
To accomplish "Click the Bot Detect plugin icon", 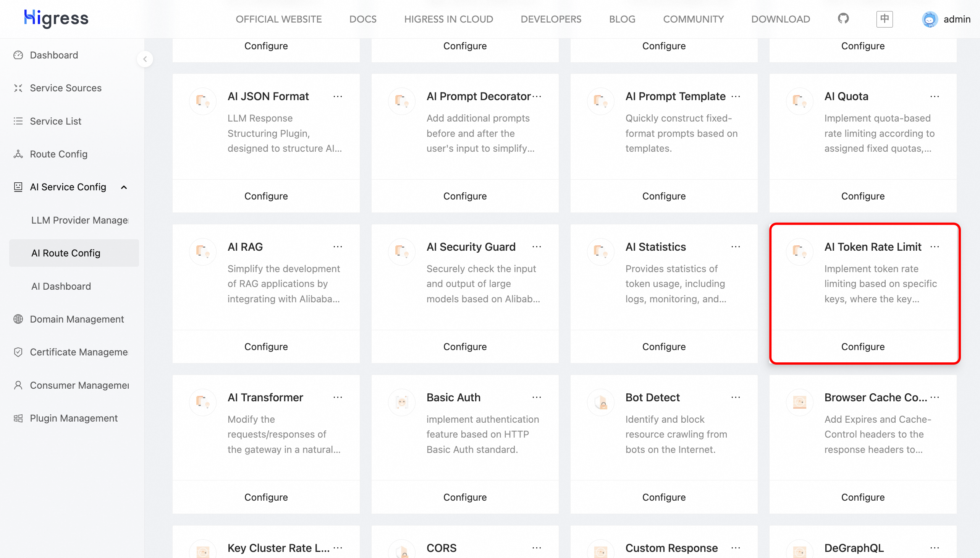I will click(600, 402).
